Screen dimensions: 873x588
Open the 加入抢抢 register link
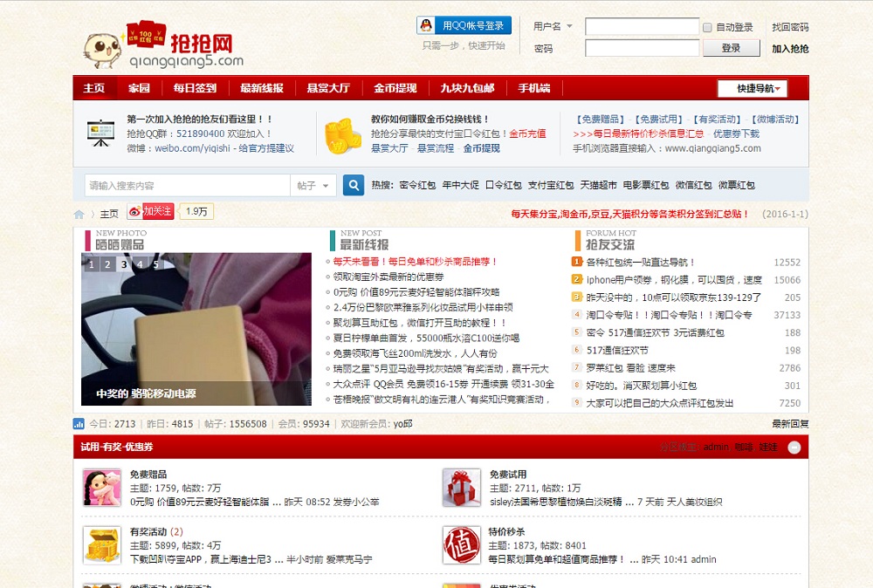pyautogui.click(x=790, y=49)
